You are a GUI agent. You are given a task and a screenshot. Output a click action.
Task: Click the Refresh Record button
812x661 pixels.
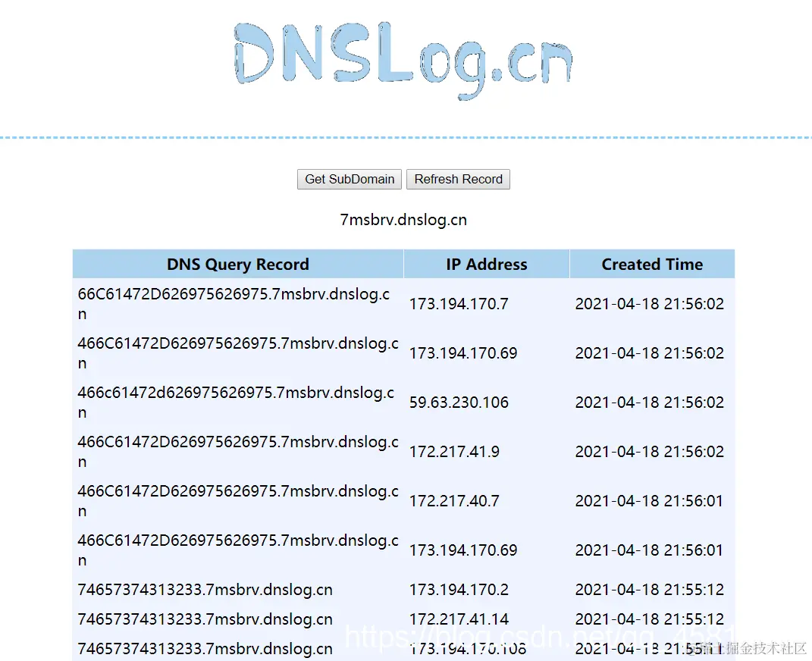(x=458, y=179)
